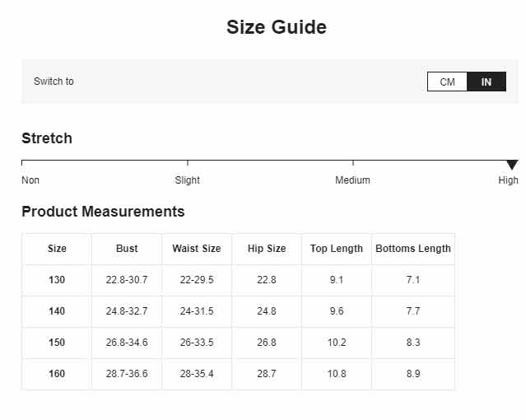Select the size 140 row label
Screen dimensions: 526x420
coord(57,311)
